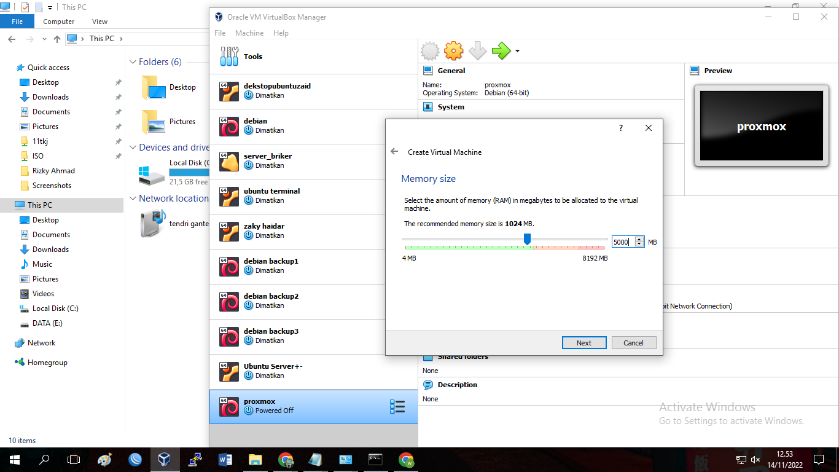Select Videos under This PC

coord(43,293)
